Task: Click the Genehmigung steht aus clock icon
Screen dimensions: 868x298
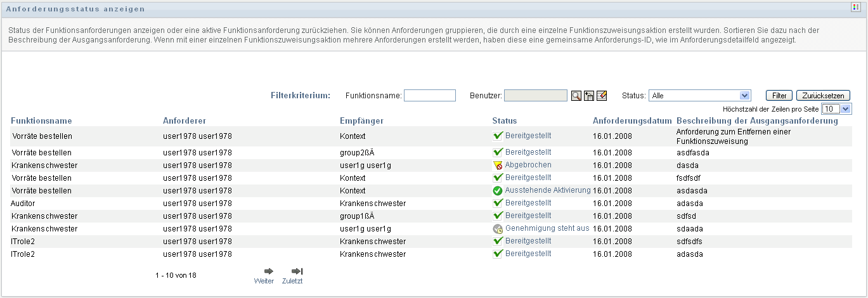Action: [498, 228]
